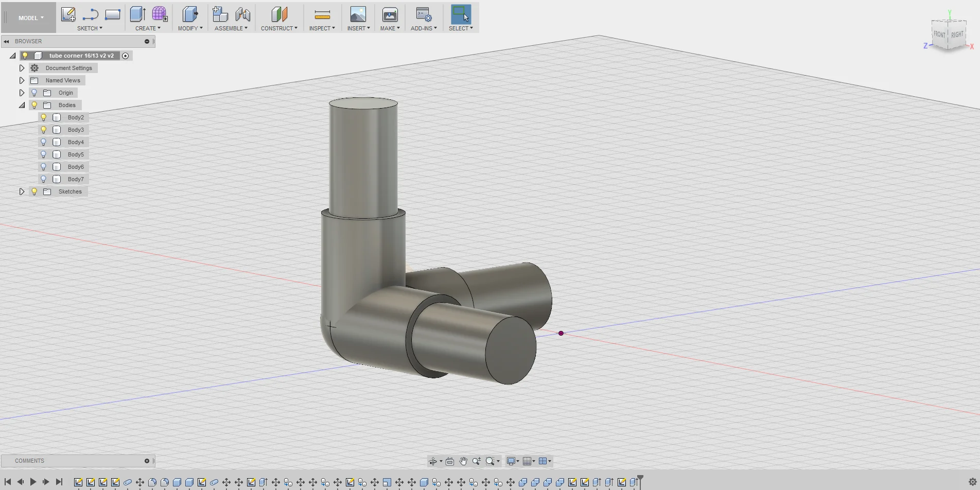Click the Select tool icon
This screenshot has height=490, width=980.
point(461,14)
